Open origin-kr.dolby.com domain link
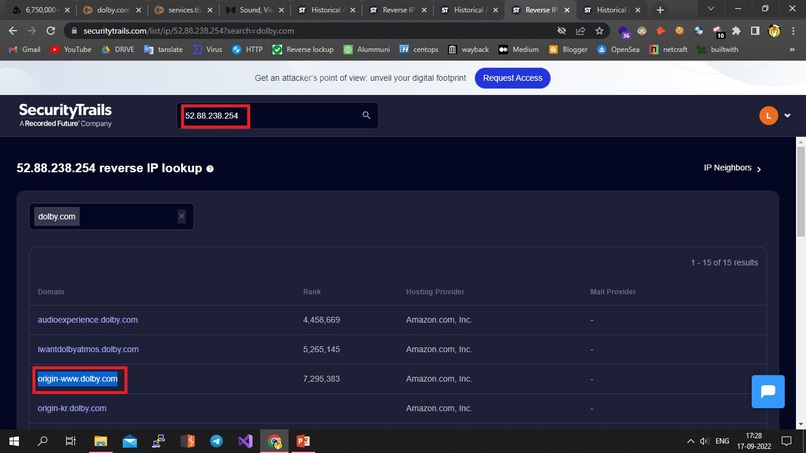 (72, 408)
